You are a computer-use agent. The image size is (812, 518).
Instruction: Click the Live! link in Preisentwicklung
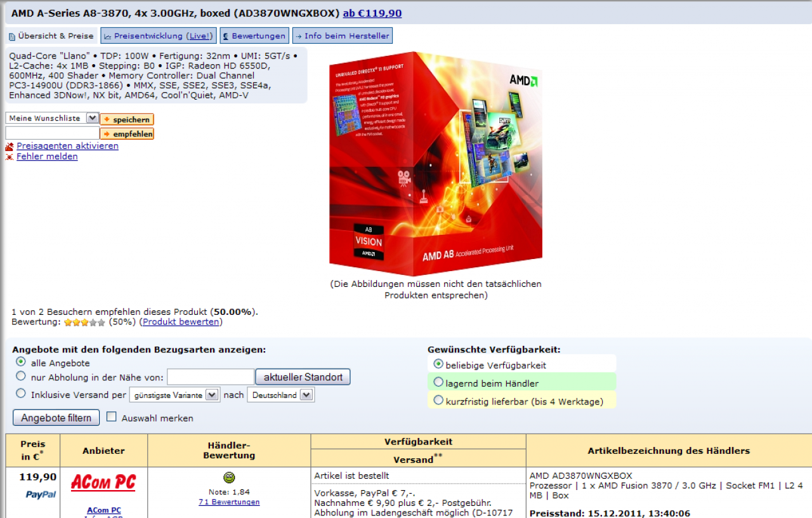tap(200, 36)
